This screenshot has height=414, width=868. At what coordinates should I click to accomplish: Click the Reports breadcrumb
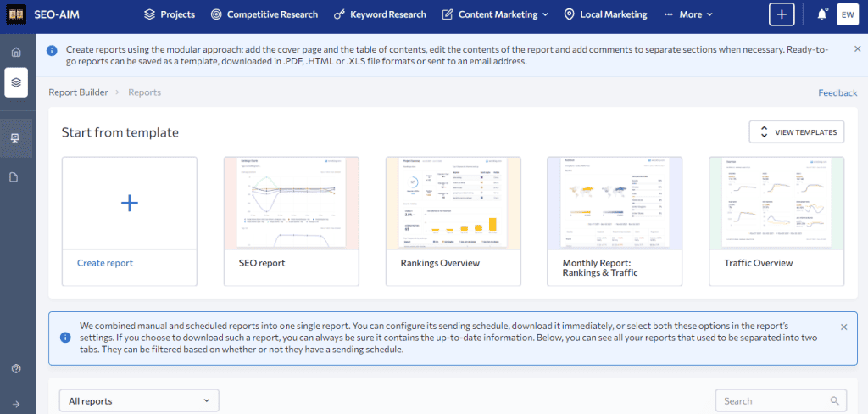144,92
